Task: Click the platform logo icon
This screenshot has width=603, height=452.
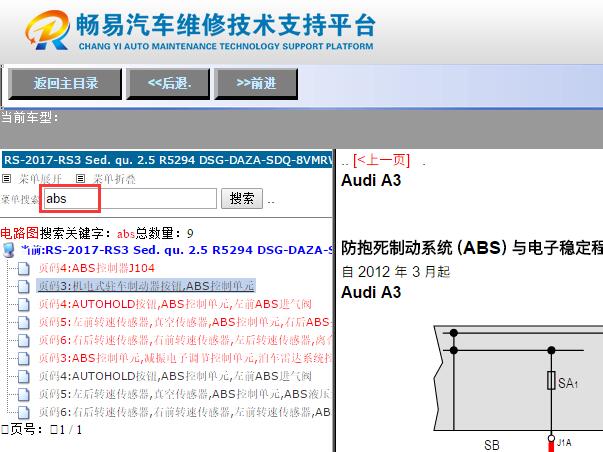Action: [x=48, y=30]
